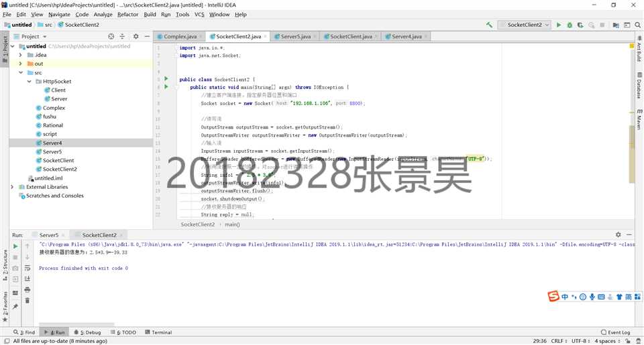Click the toolbar window icon beside Project Structure
Viewport: 644px width, 345px height.
(x=627, y=25)
